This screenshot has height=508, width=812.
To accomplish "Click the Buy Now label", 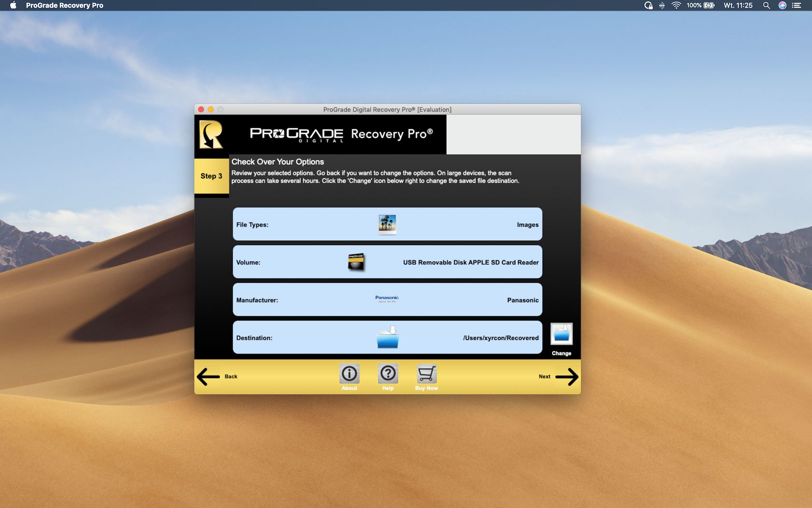I will click(426, 388).
